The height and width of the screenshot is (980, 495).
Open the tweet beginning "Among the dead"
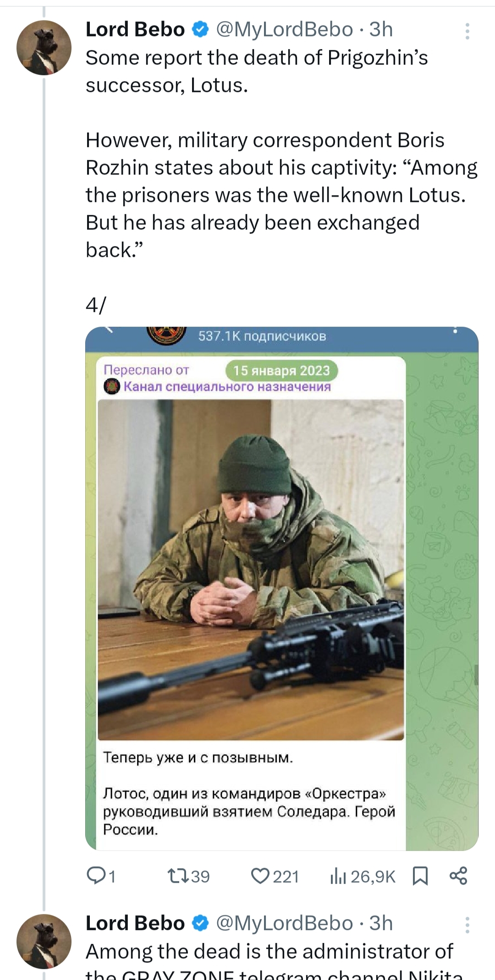click(x=269, y=952)
